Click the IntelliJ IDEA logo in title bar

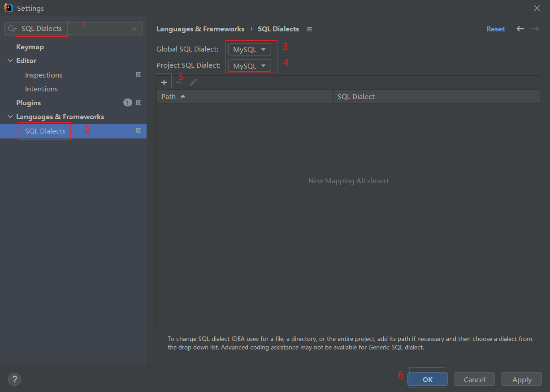coord(9,8)
